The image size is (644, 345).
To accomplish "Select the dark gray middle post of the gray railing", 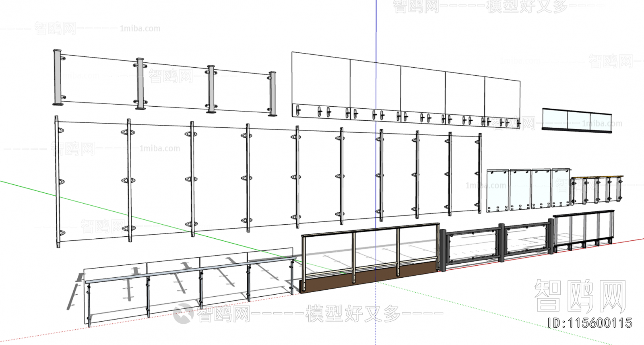I will (x=501, y=242).
